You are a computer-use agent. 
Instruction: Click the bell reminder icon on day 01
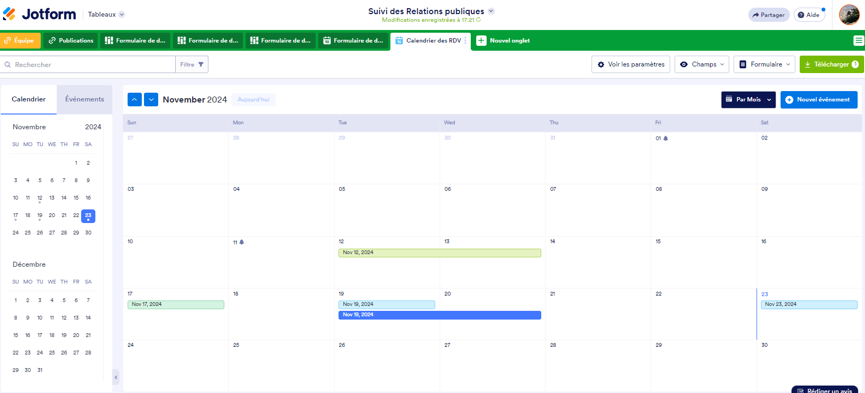tap(666, 139)
